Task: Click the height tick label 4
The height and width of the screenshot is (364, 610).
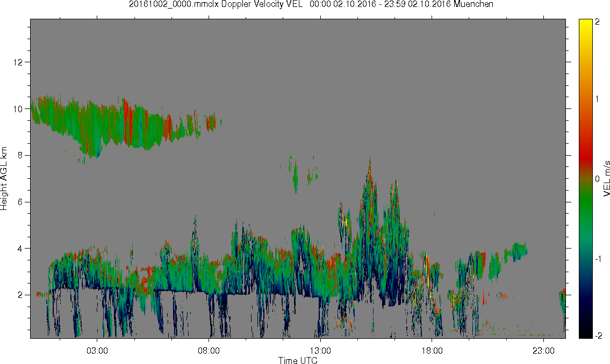Action: coord(20,249)
